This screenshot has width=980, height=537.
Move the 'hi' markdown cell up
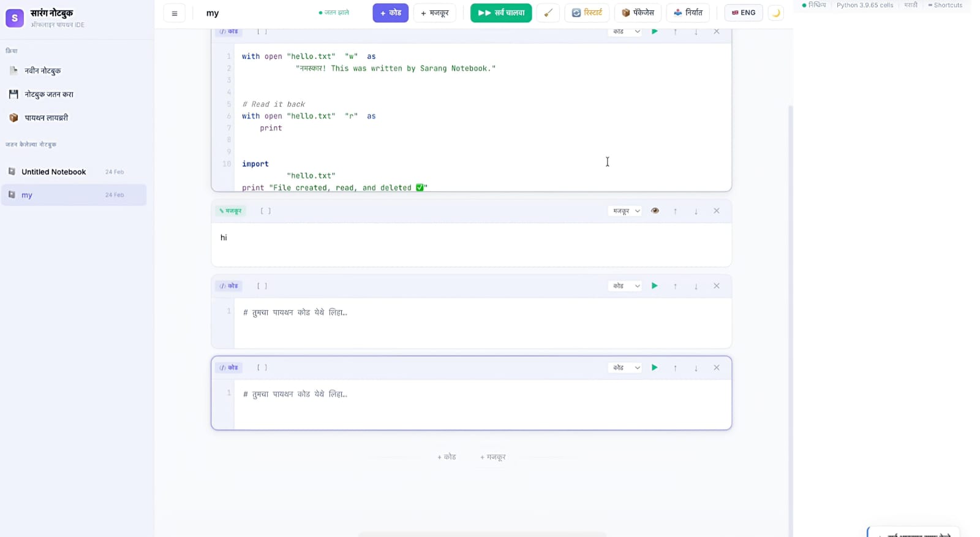675,211
